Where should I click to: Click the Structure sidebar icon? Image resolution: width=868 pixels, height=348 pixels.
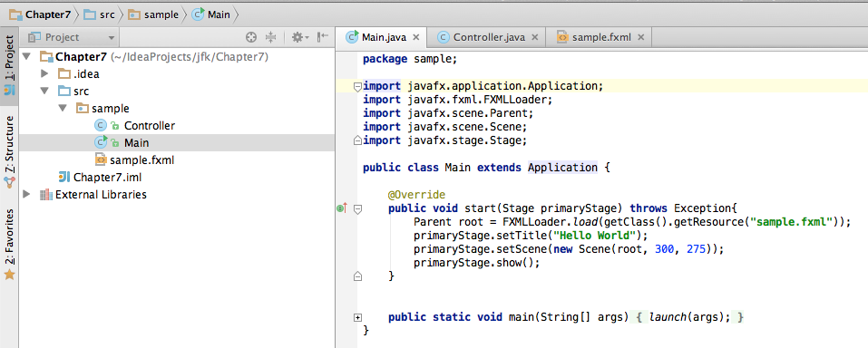9,182
